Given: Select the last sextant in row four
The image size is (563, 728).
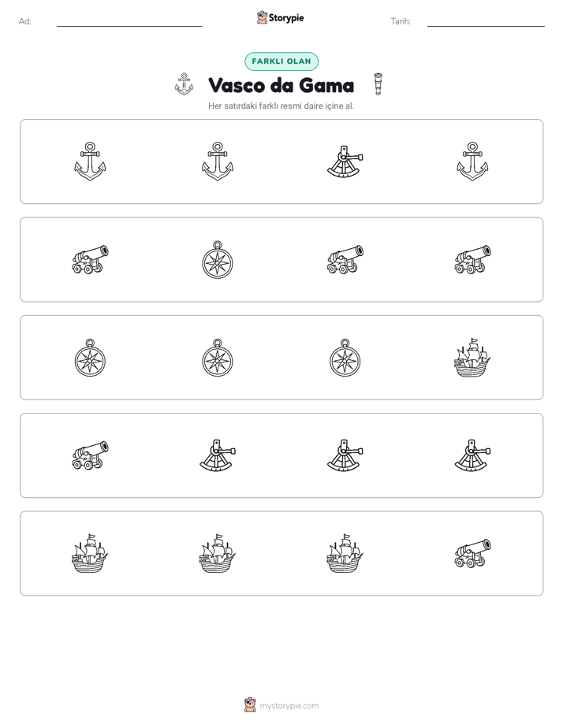Looking at the screenshot, I should [472, 455].
